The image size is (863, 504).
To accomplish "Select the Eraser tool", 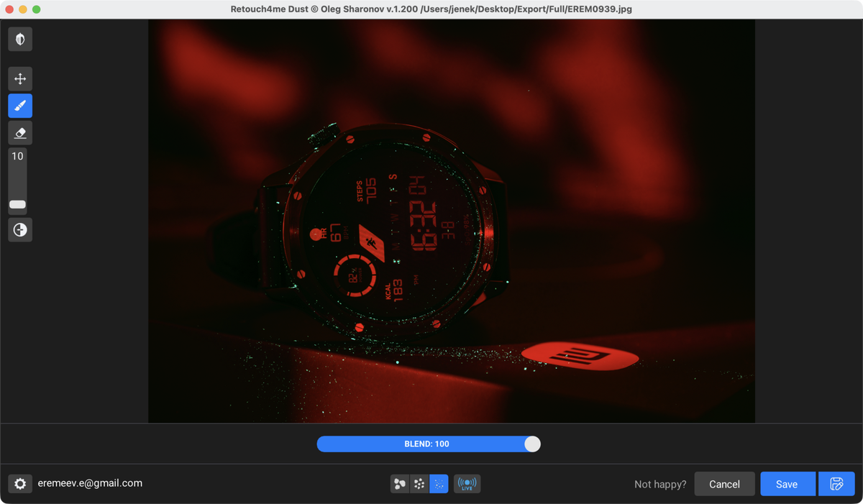I will (20, 133).
